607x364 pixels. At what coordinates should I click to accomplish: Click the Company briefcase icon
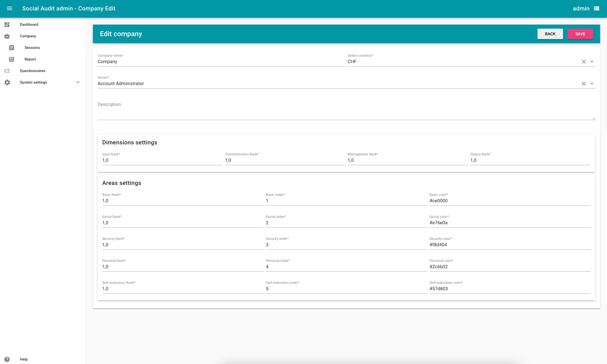tap(7, 36)
